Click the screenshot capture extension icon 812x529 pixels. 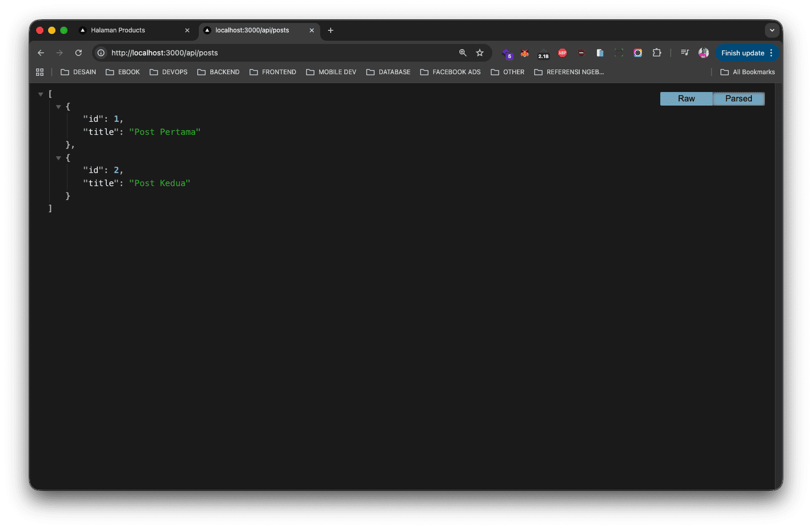(x=619, y=53)
